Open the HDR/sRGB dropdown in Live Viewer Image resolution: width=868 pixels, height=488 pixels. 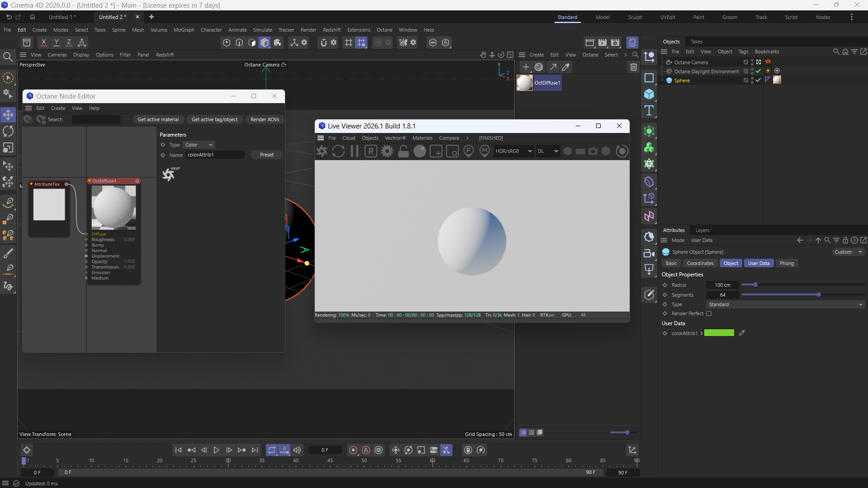click(513, 151)
